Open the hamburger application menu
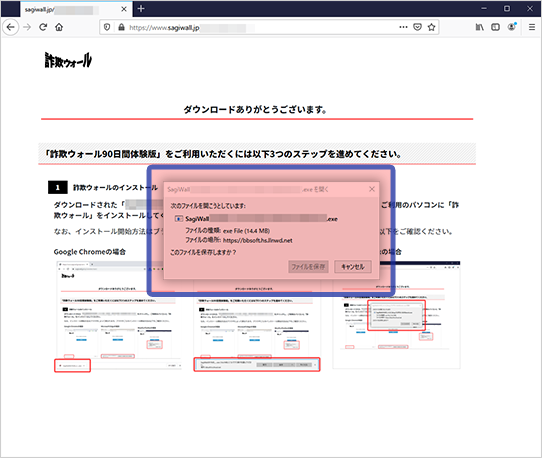Viewport: 542px width, 458px height. (x=532, y=27)
